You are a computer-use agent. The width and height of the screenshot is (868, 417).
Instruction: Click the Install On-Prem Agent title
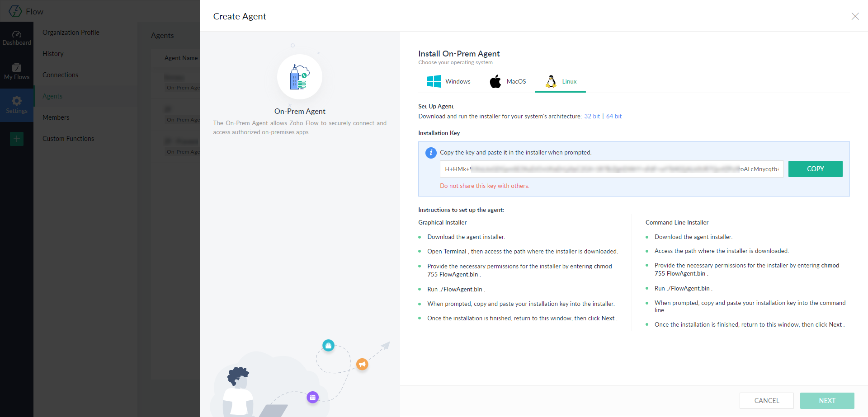pos(459,54)
